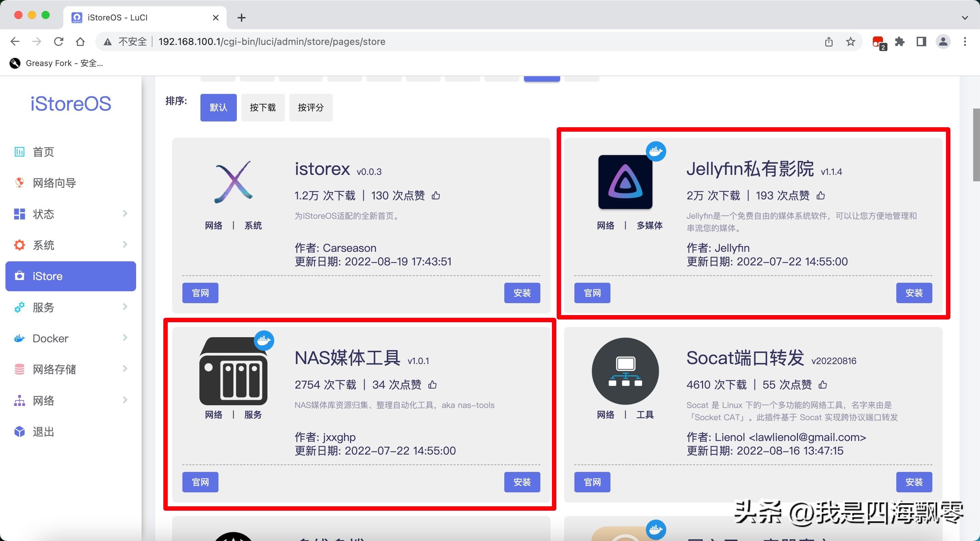Open 官网 link for NAS媒体工具
Screen dimensions: 980x541
pyautogui.click(x=200, y=482)
